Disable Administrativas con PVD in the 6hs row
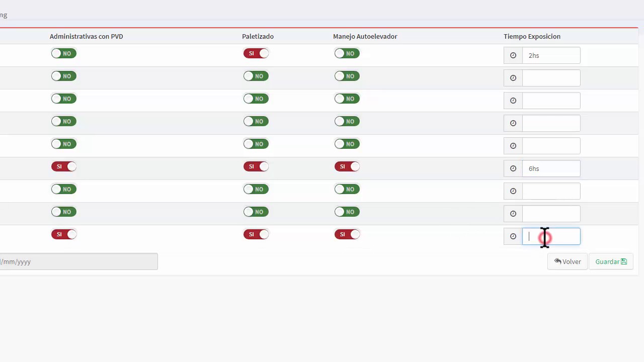644x362 pixels. [x=64, y=166]
